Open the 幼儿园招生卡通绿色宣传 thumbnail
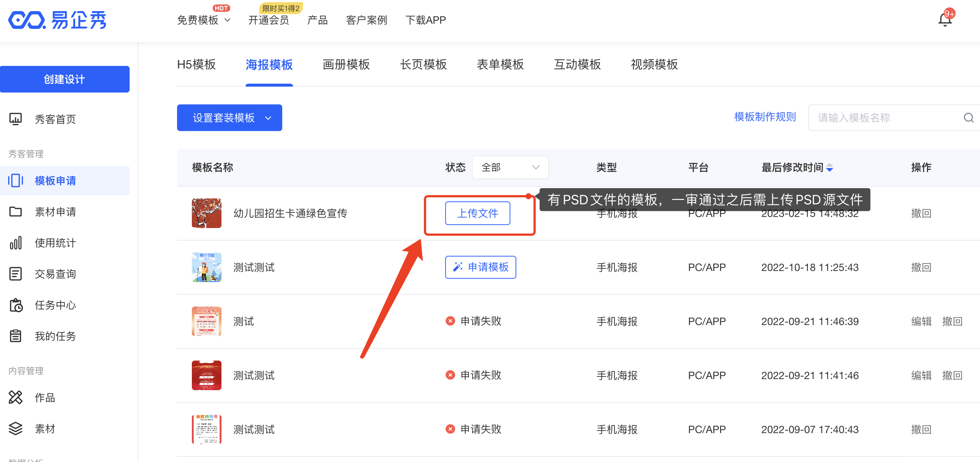Viewport: 980px width, 462px height. tap(207, 213)
